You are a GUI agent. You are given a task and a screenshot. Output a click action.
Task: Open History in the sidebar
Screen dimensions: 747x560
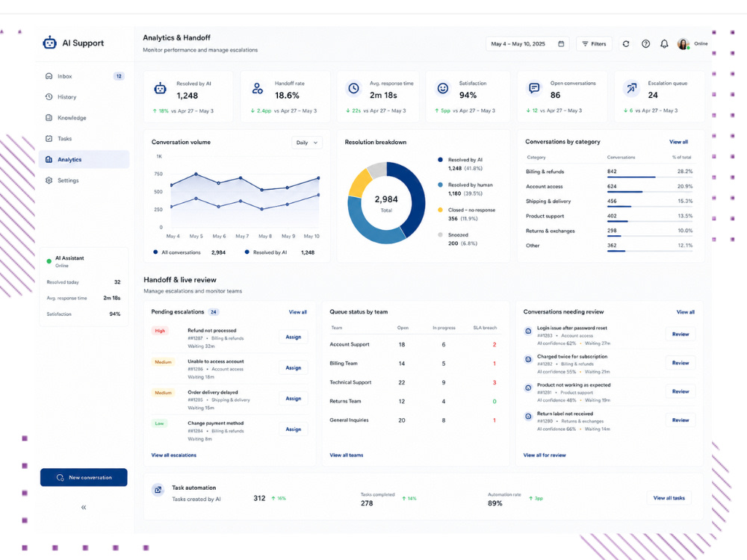click(84, 96)
